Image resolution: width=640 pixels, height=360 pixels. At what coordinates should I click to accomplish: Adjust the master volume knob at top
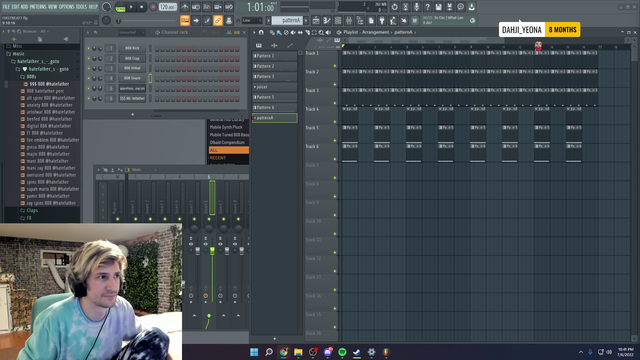(x=106, y=7)
